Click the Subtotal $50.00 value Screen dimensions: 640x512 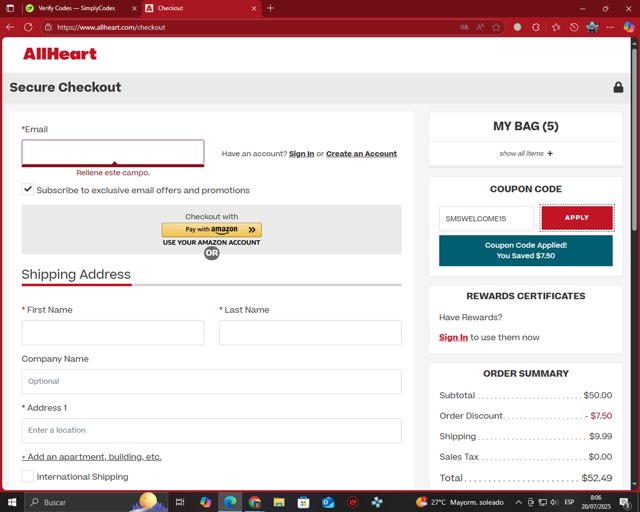[598, 395]
